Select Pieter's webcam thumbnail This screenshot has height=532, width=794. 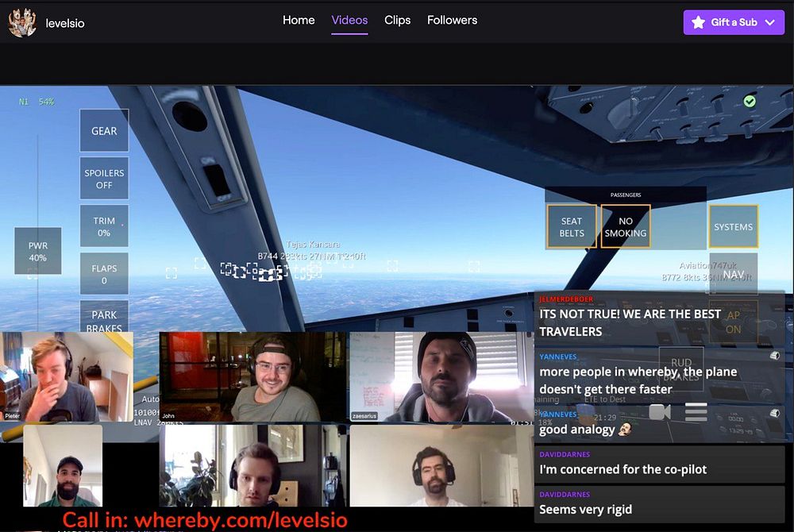click(67, 376)
